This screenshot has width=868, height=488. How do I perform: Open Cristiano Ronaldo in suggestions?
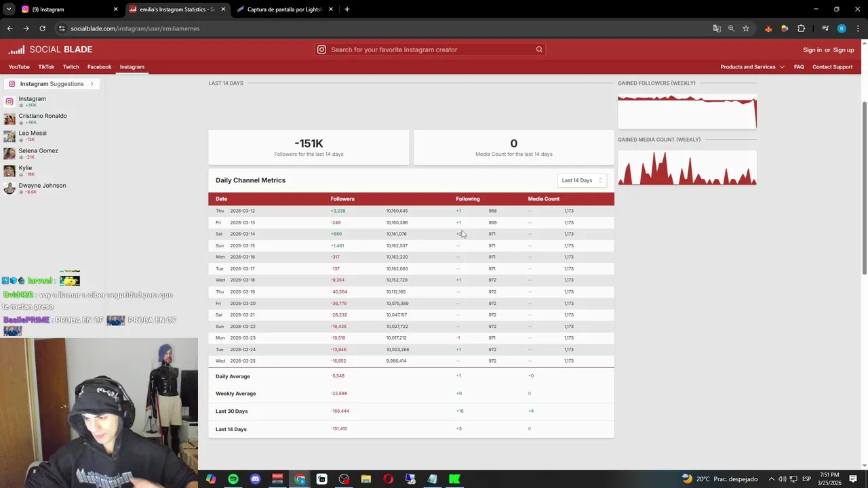tap(43, 116)
